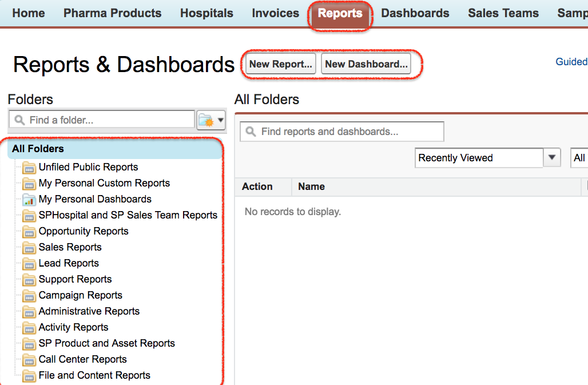Open the Administrative Reports folder
588x385 pixels.
point(89,311)
